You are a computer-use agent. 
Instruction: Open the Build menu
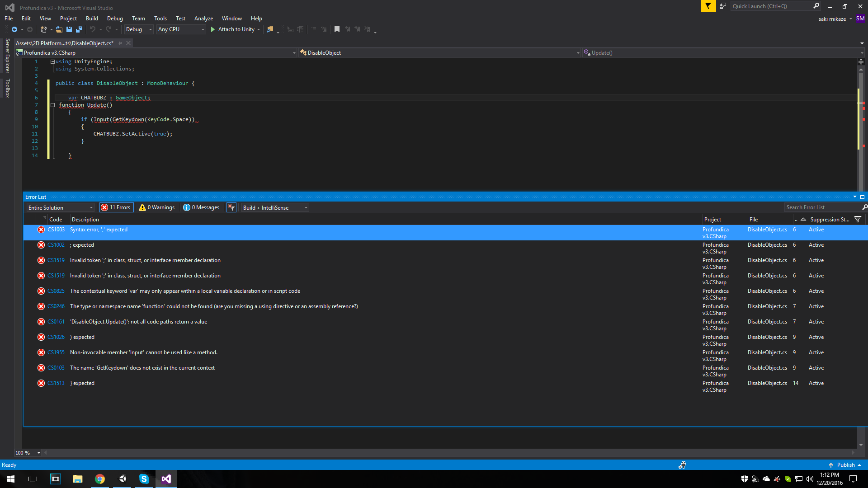(92, 19)
